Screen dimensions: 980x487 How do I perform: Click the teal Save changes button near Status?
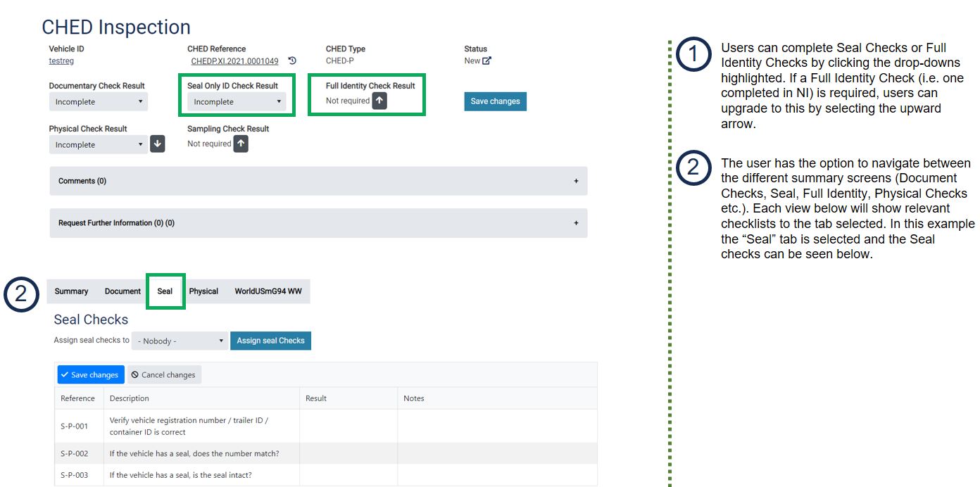coord(495,101)
